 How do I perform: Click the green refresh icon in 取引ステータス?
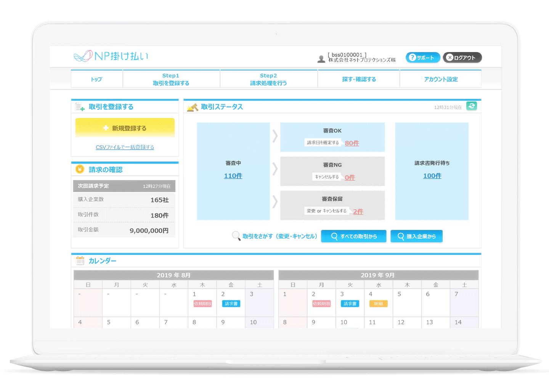click(472, 106)
